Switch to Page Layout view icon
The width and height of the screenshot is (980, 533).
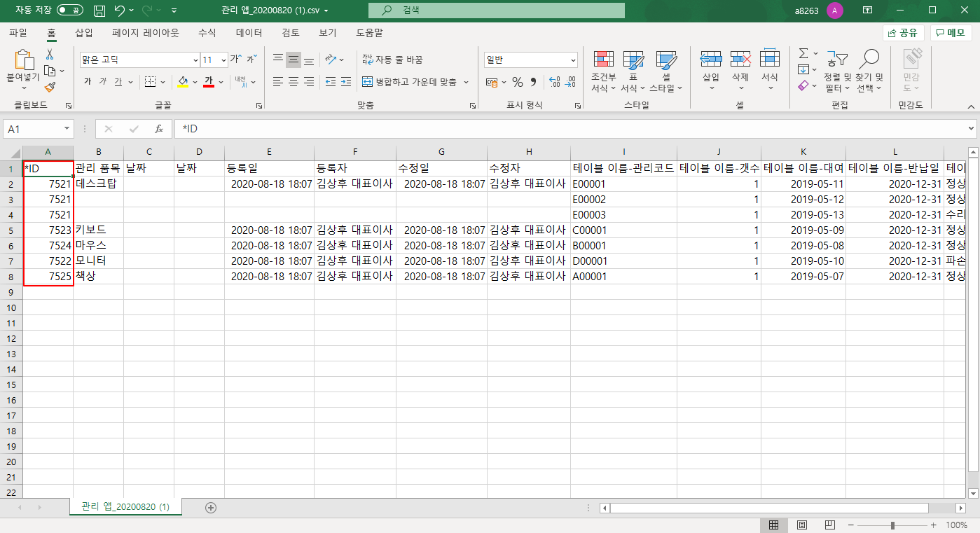pos(802,525)
